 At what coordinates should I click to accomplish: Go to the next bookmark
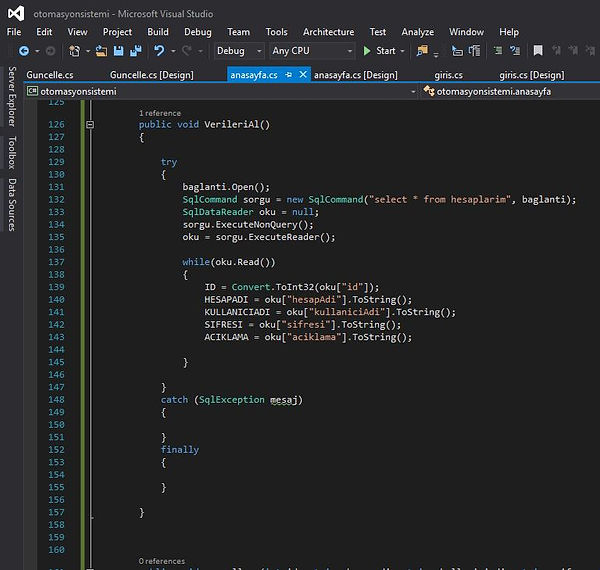[x=573, y=51]
